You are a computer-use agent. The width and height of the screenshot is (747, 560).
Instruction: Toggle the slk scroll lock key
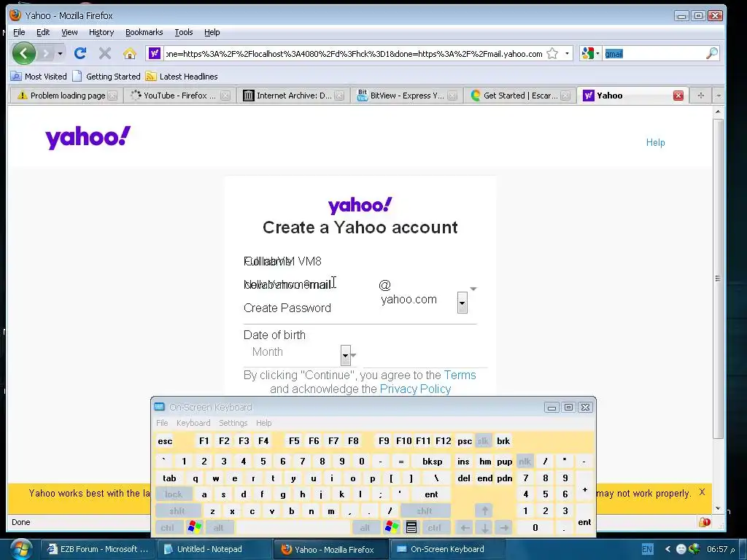483,440
